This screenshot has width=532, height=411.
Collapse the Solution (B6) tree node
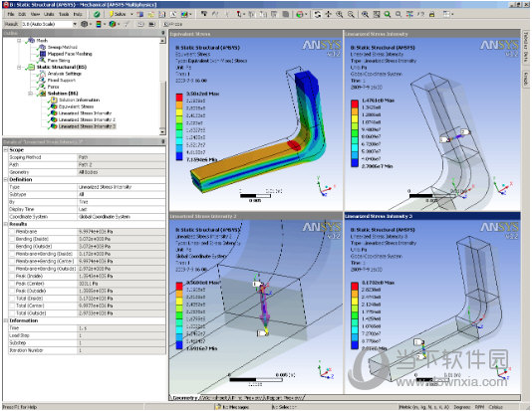[31, 94]
